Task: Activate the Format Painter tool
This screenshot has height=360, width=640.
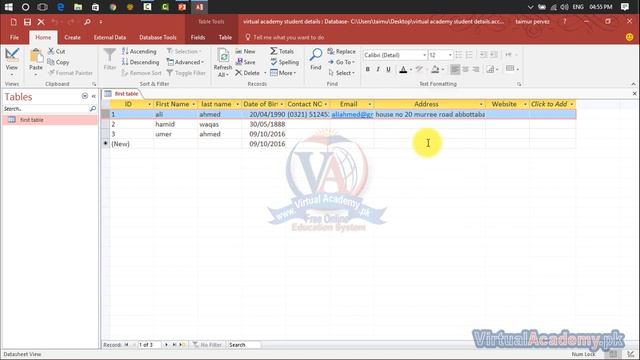Action: [71, 73]
